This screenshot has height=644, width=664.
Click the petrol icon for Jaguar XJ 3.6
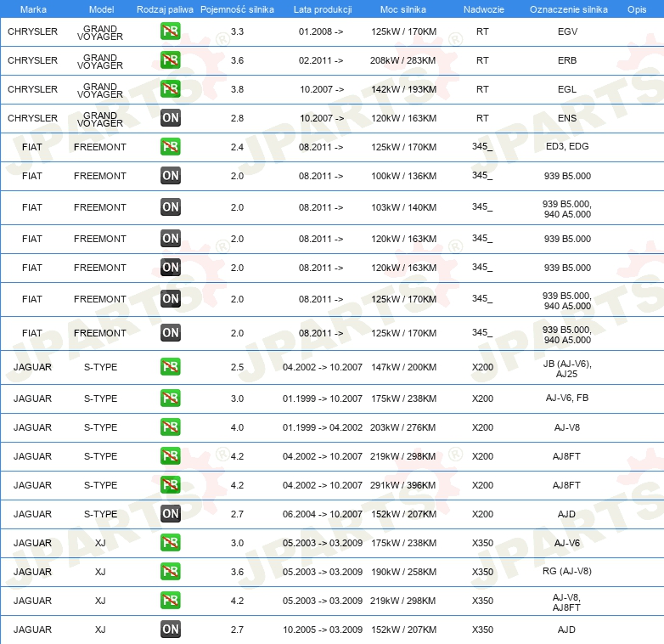pyautogui.click(x=170, y=572)
